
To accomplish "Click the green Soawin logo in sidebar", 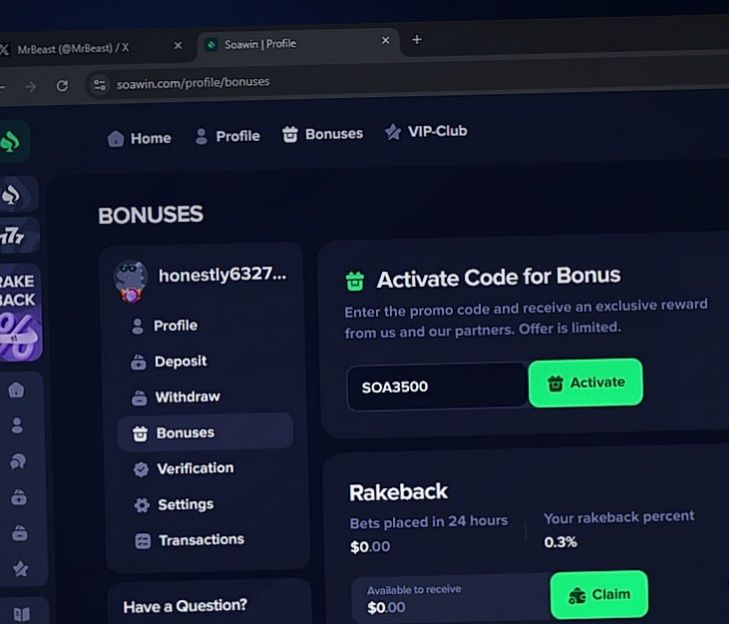I will (11, 142).
